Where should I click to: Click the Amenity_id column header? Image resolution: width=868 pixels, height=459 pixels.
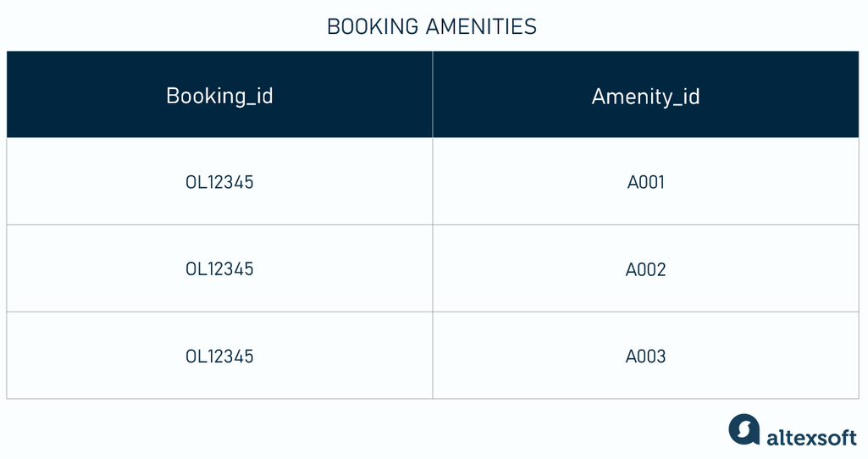pos(645,95)
